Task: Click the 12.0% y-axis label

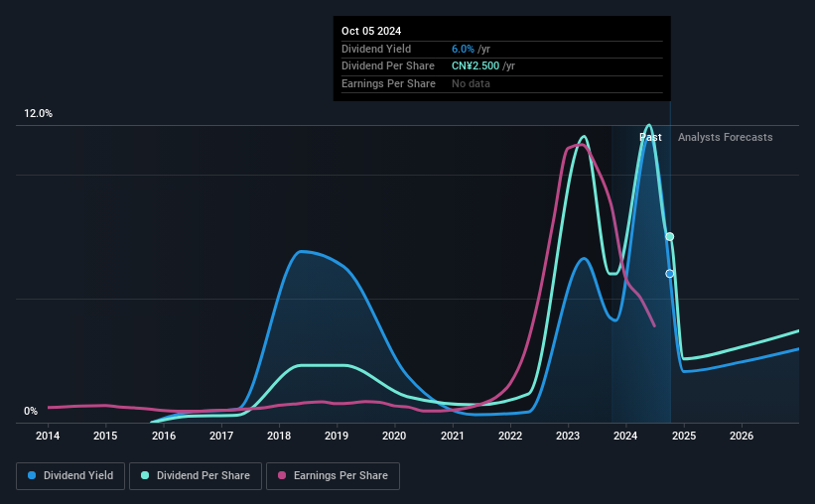Action: [x=38, y=113]
